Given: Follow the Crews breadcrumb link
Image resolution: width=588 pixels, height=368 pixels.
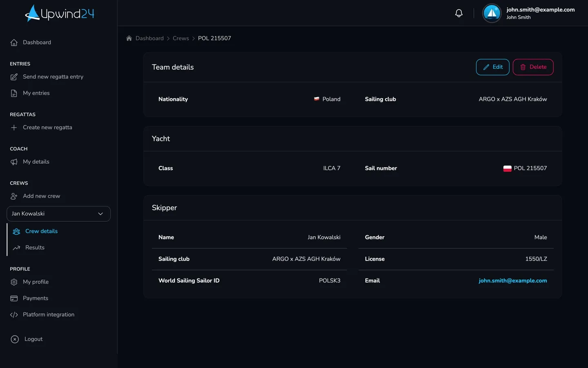Looking at the screenshot, I should pos(181,38).
